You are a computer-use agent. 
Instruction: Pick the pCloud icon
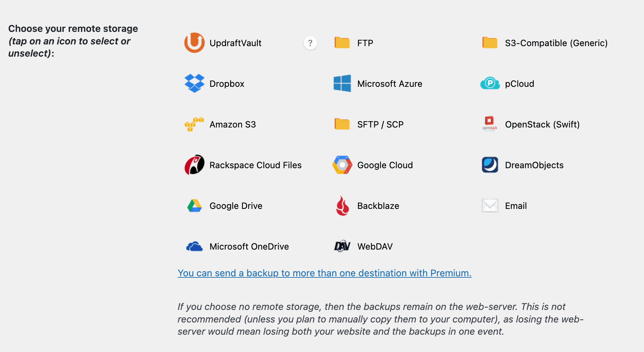pyautogui.click(x=490, y=83)
